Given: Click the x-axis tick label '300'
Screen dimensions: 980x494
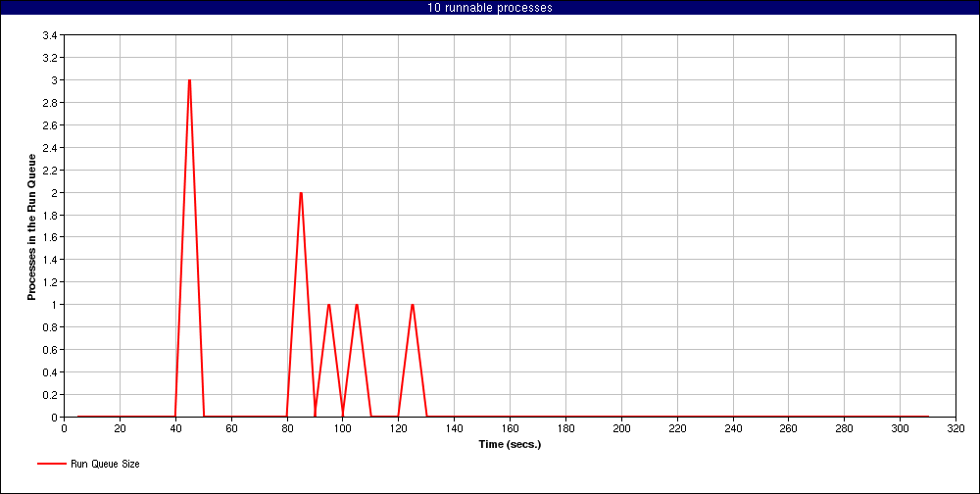Looking at the screenshot, I should [x=900, y=428].
